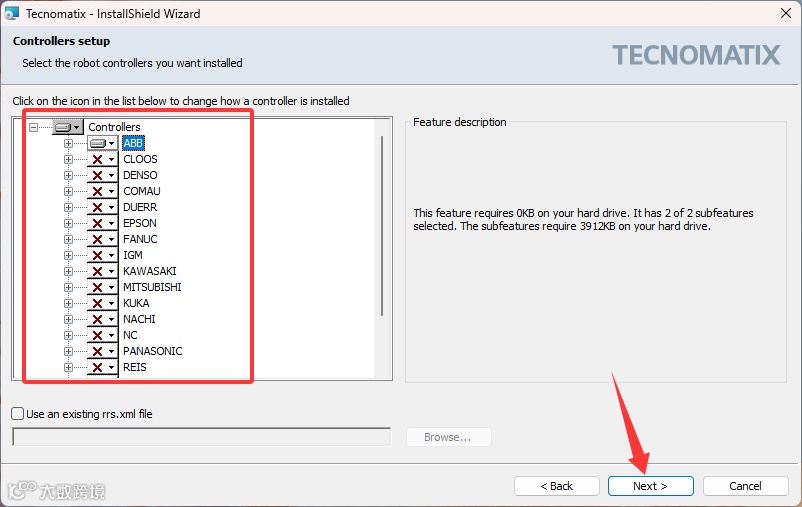Select the IGM controller label
Image resolution: width=802 pixels, height=507 pixels.
(x=133, y=255)
